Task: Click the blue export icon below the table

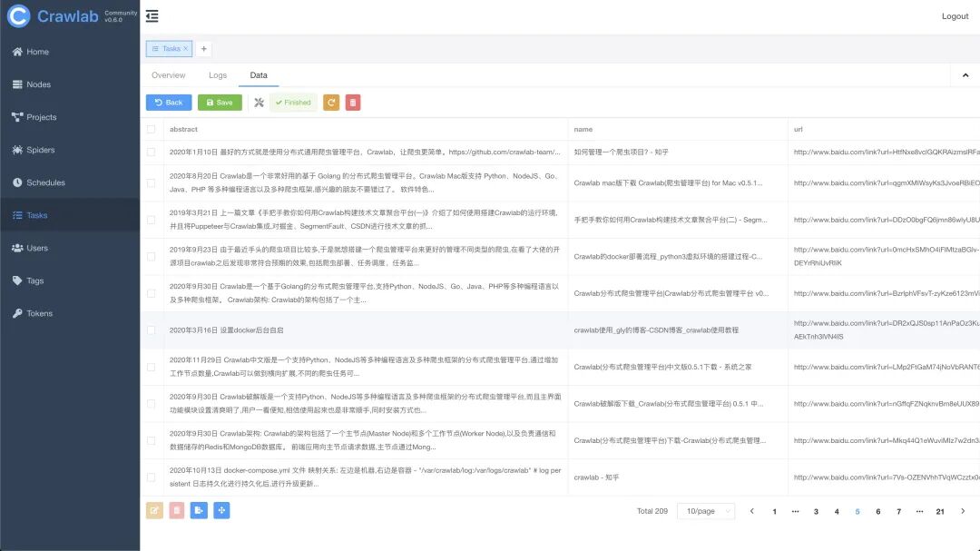Action: point(199,510)
